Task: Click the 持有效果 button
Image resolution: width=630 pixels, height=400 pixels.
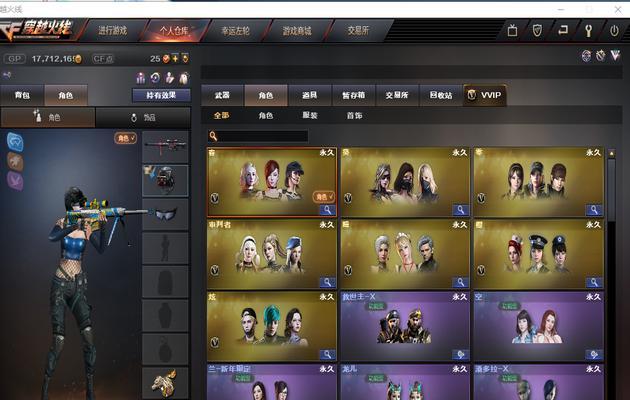Action: (161, 95)
